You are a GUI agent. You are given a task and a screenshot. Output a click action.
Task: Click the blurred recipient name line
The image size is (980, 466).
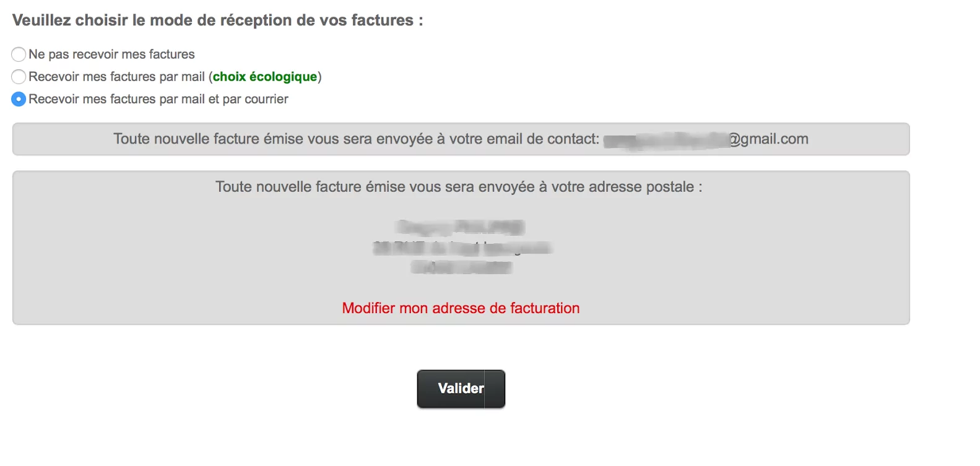[x=461, y=227]
